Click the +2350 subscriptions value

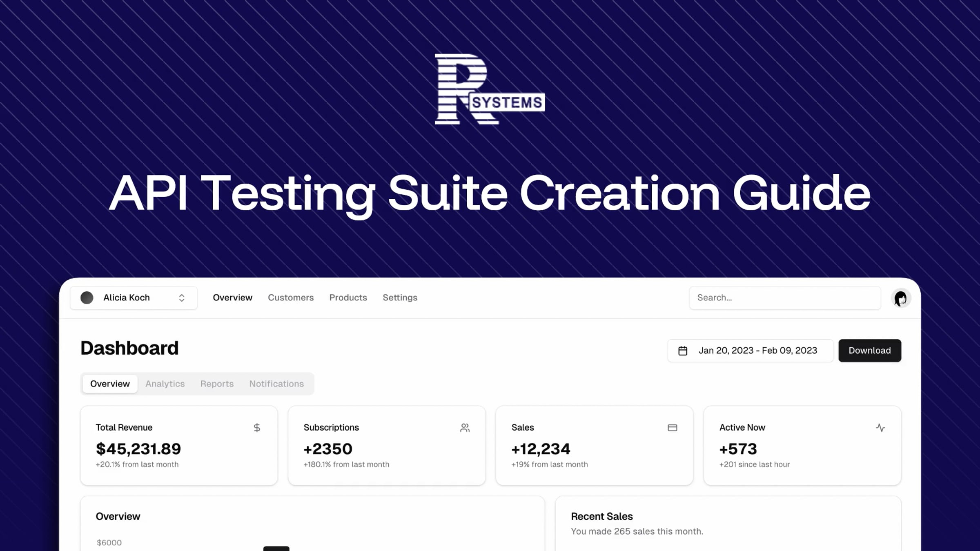(x=328, y=449)
